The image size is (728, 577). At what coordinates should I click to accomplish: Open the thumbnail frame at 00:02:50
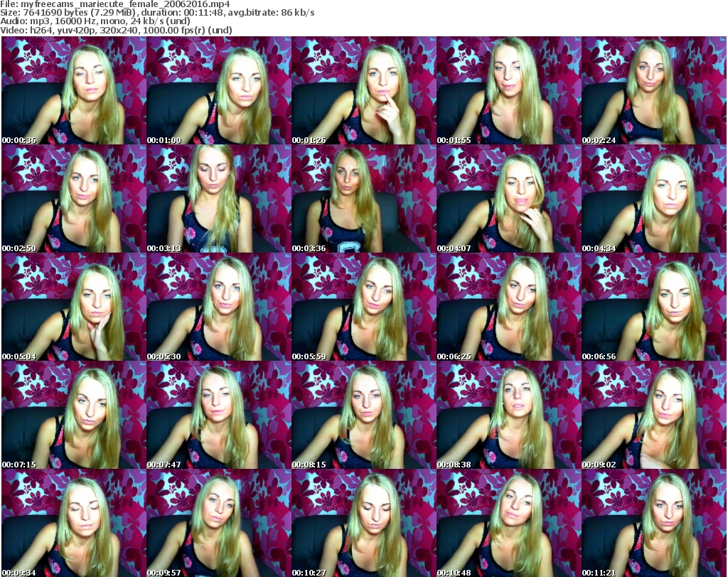pos(74,198)
